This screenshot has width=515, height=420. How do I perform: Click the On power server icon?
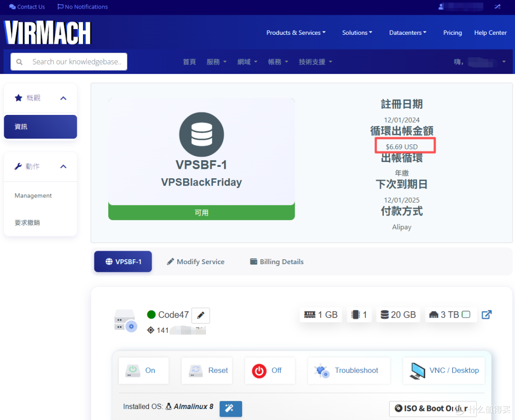coord(133,371)
